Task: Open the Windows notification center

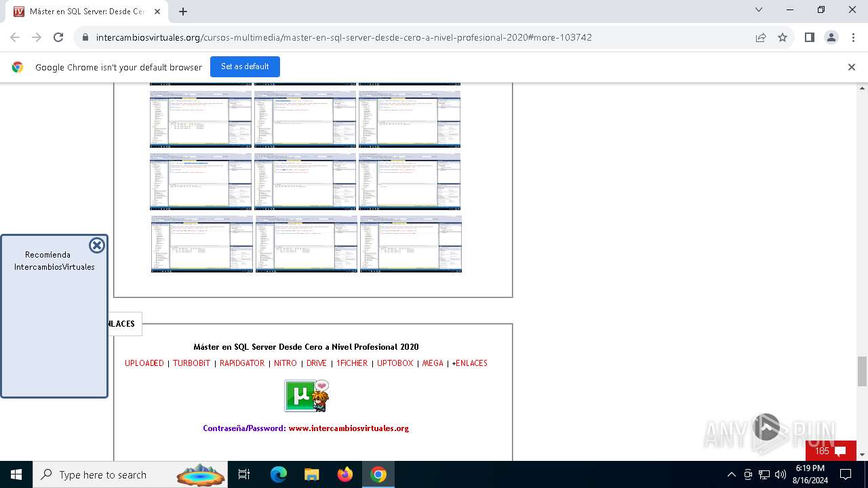Action: (x=846, y=474)
